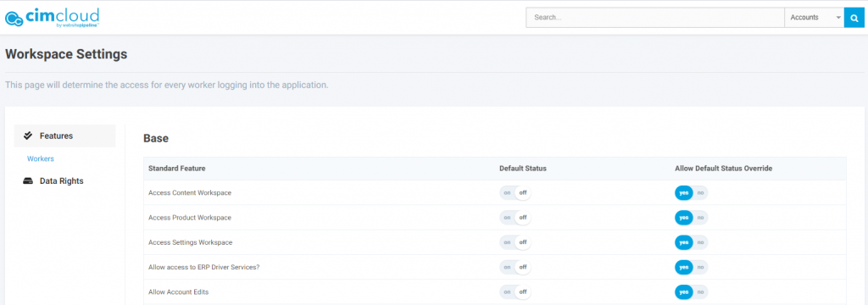The image size is (868, 305).
Task: Toggle Default Status for ERP Driver Services
Action: (x=515, y=268)
